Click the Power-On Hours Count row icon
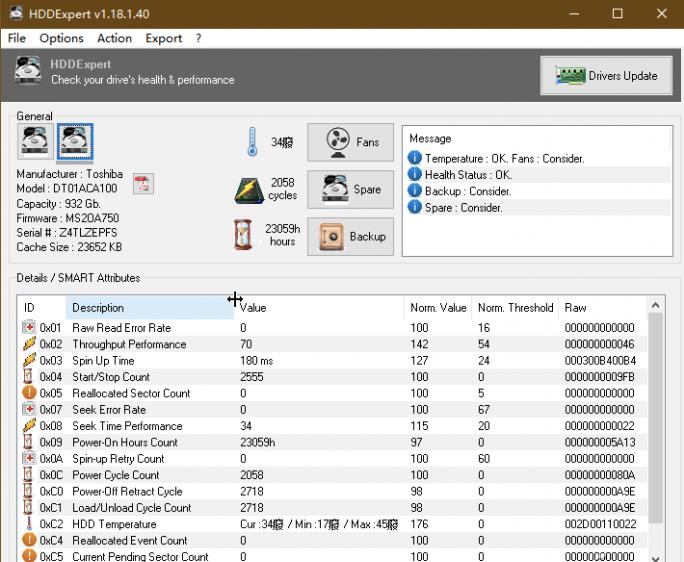The image size is (684, 562). (x=28, y=442)
